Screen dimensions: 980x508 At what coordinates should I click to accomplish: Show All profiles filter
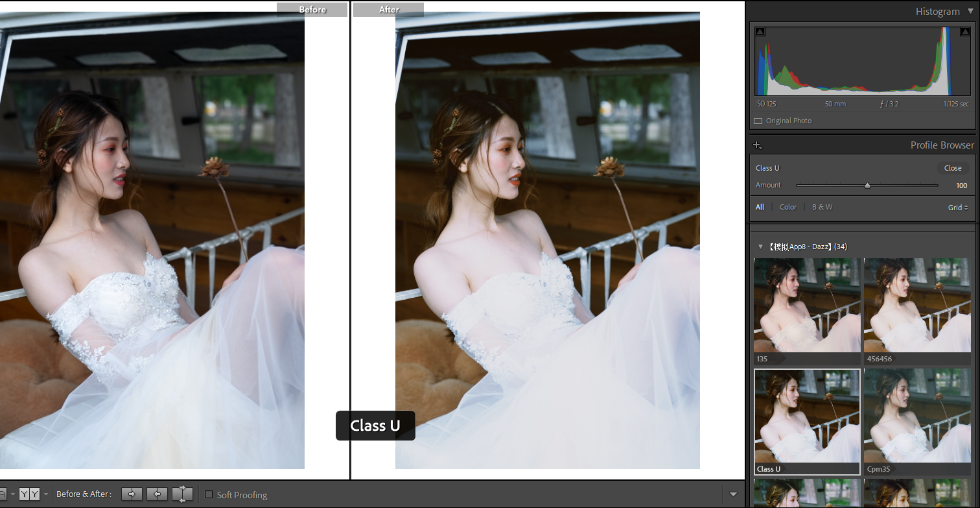coord(760,207)
